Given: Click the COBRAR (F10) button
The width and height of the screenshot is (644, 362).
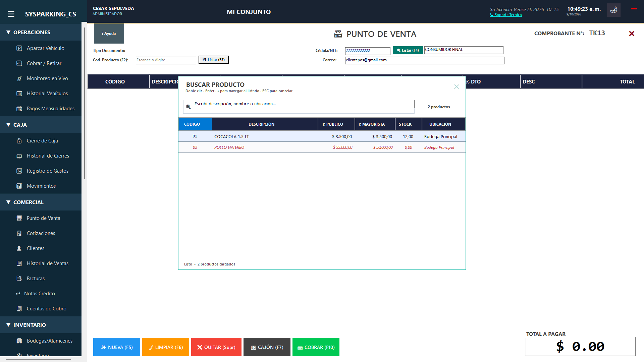Looking at the screenshot, I should click(316, 347).
